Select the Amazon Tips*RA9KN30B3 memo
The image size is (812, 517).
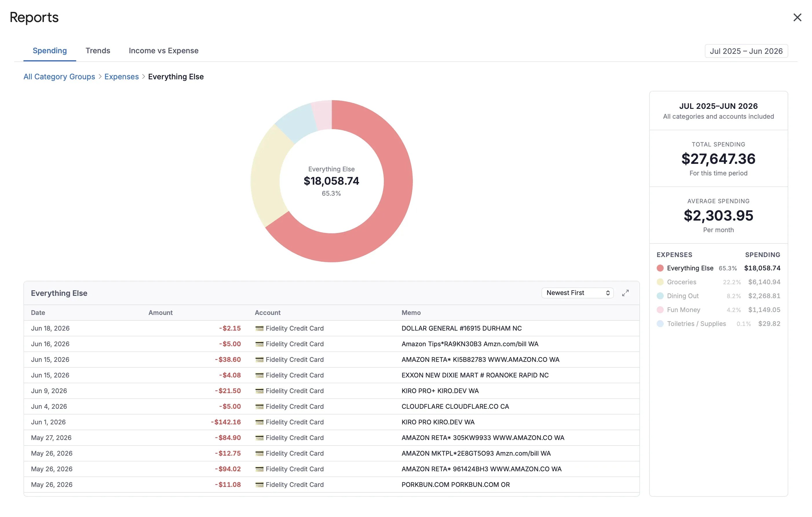point(470,344)
